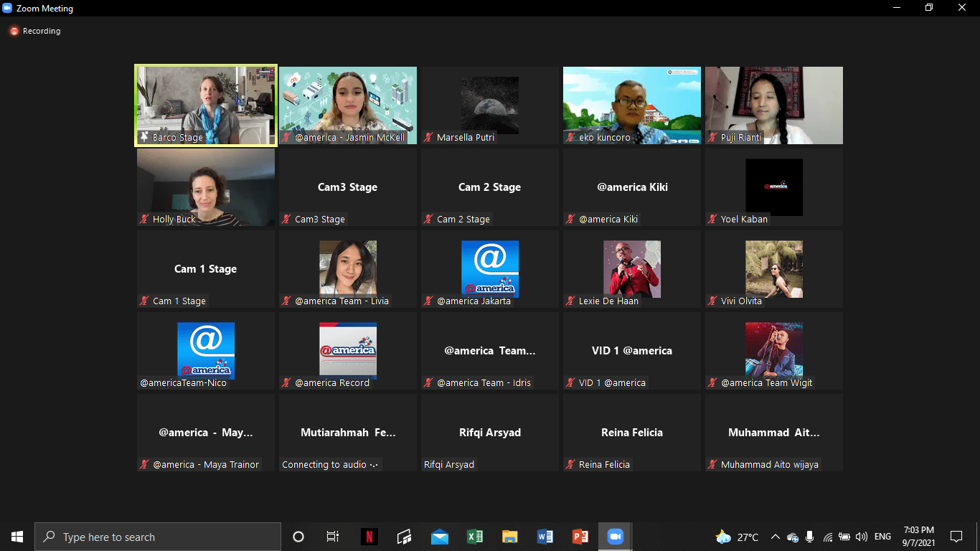The image size is (980, 551).
Task: Click the @america Record logo avatar
Action: tap(348, 351)
